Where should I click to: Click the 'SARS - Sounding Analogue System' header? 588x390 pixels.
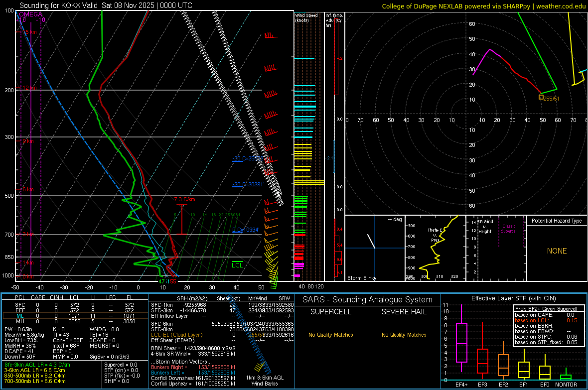pyautogui.click(x=368, y=299)
